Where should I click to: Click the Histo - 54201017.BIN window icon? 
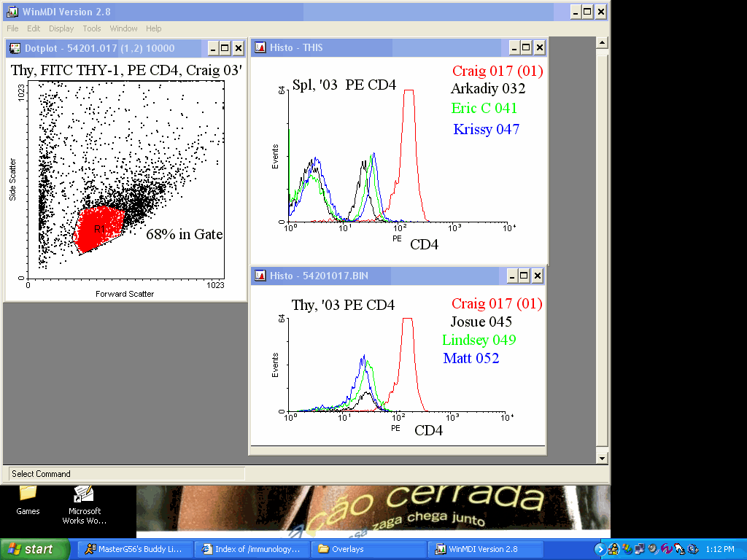pyautogui.click(x=260, y=276)
